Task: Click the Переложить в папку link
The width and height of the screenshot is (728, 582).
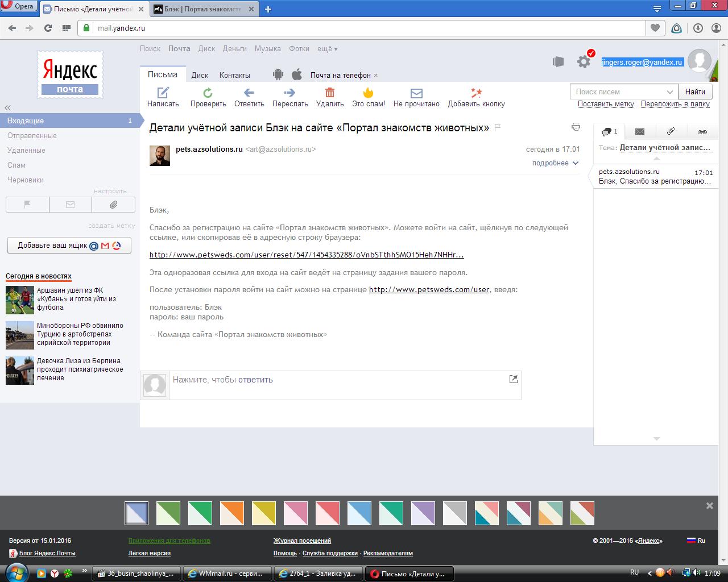Action: [675, 104]
